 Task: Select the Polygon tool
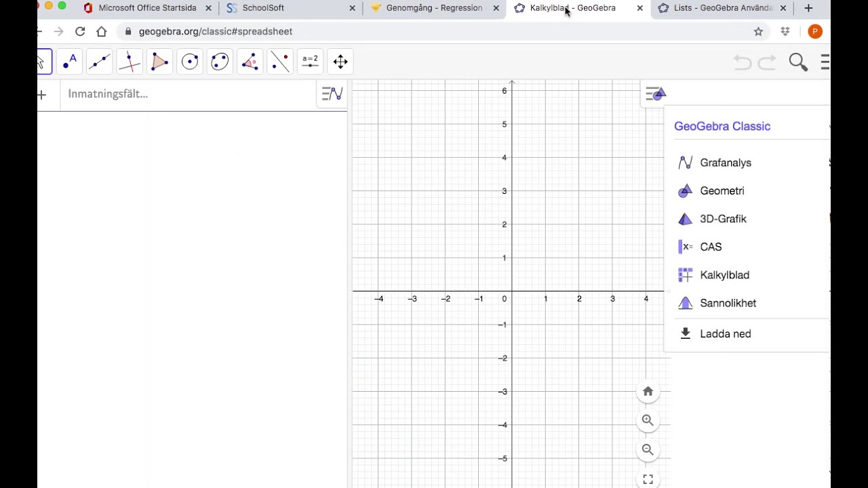point(159,62)
